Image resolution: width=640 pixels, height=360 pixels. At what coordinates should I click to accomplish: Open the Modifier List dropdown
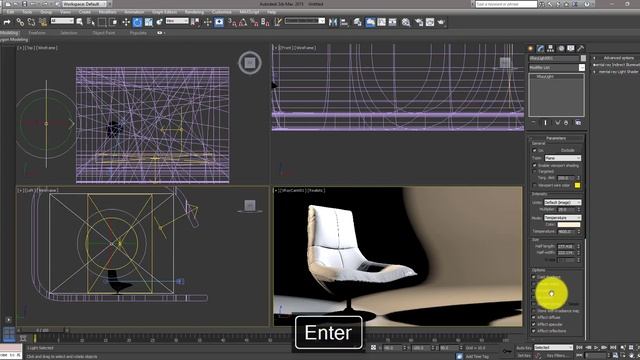556,67
